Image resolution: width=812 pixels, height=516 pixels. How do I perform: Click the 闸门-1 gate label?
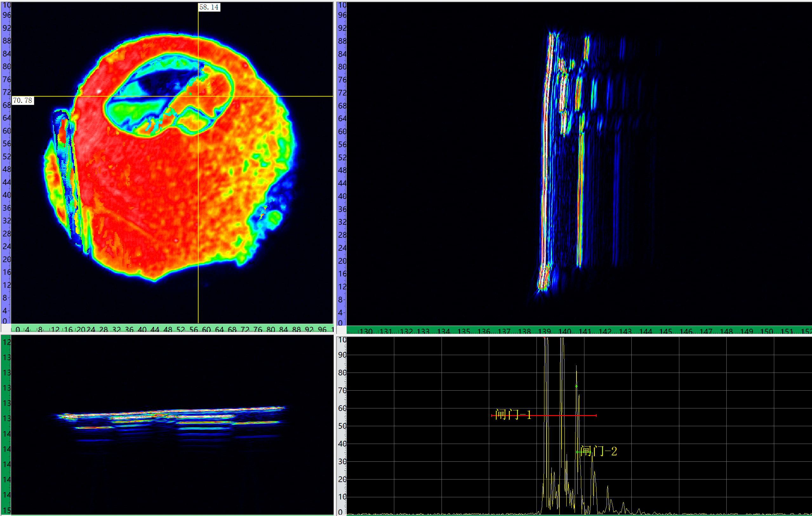click(x=513, y=414)
